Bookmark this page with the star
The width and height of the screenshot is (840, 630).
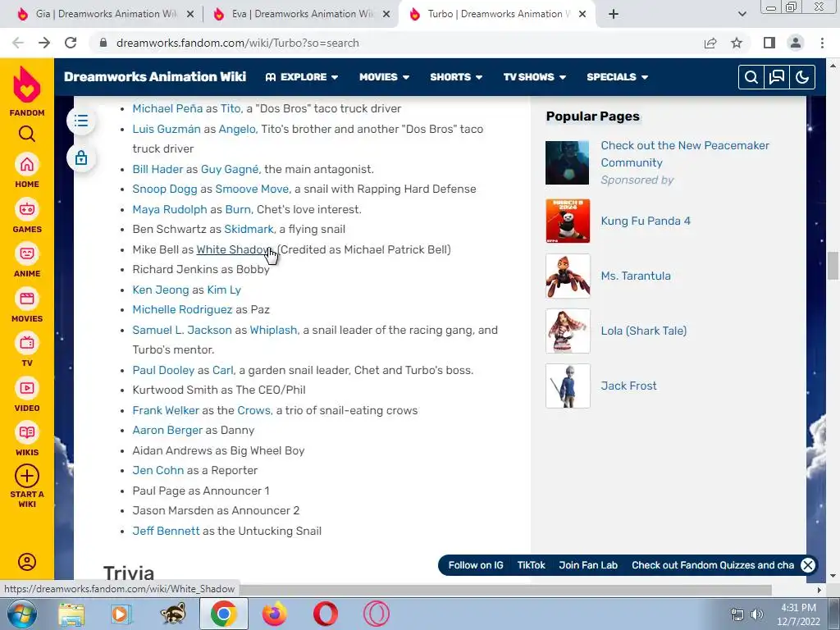coord(737,43)
